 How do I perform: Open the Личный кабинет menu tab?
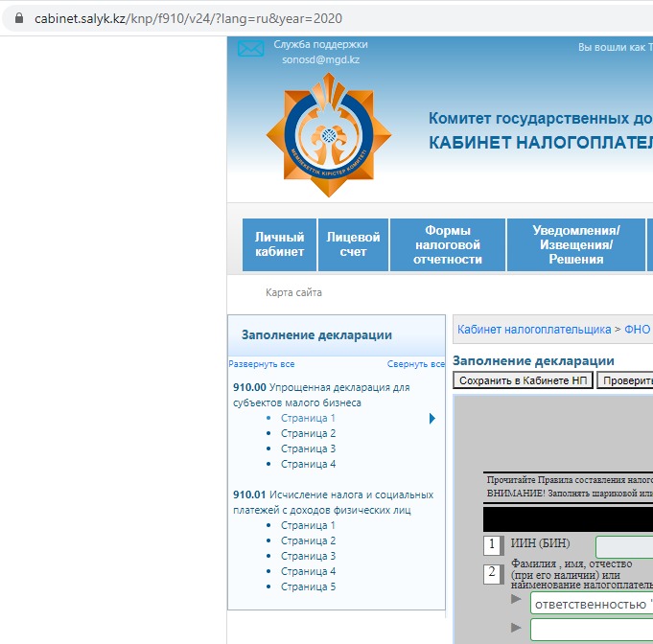coord(279,245)
